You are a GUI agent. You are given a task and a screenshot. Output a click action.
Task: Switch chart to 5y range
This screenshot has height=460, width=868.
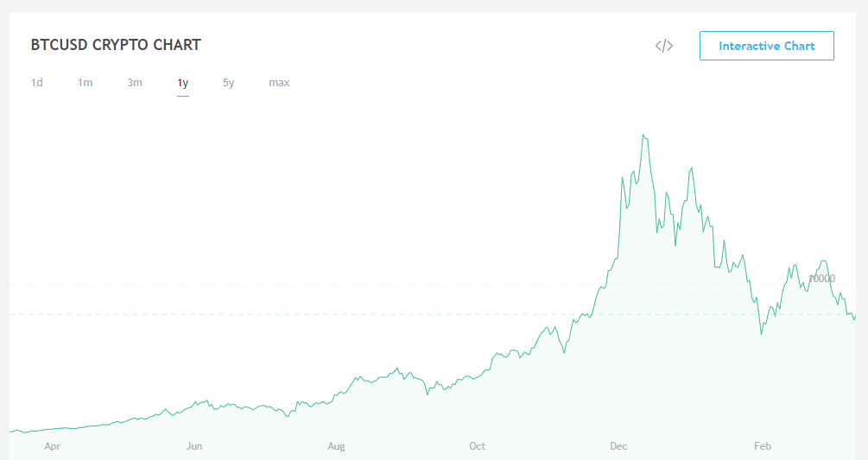coord(228,83)
